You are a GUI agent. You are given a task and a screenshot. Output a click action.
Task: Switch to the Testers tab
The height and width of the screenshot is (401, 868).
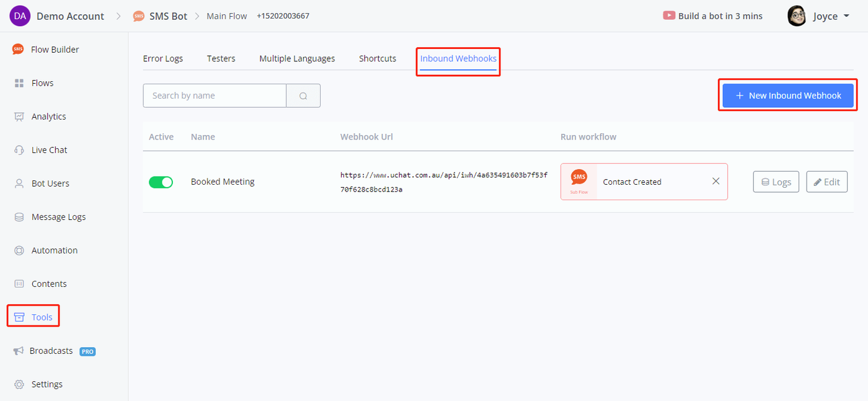click(x=221, y=58)
